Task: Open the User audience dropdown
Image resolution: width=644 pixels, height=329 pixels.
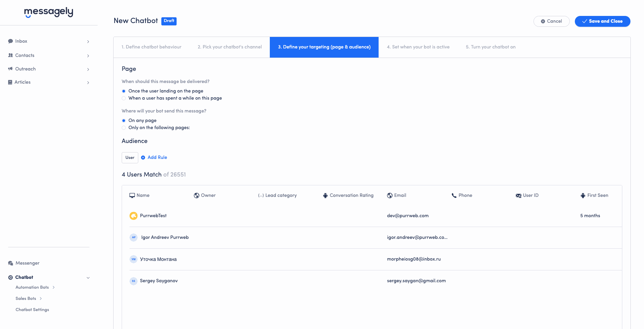Action: click(130, 158)
